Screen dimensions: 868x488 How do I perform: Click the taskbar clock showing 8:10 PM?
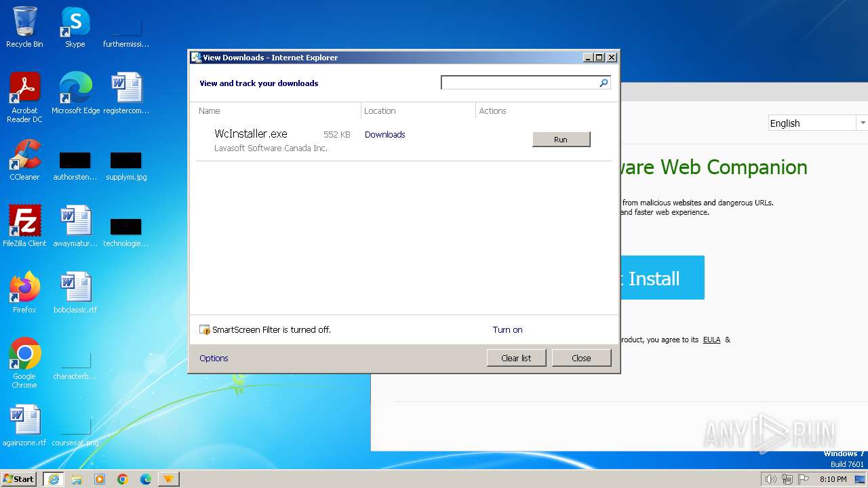833,479
